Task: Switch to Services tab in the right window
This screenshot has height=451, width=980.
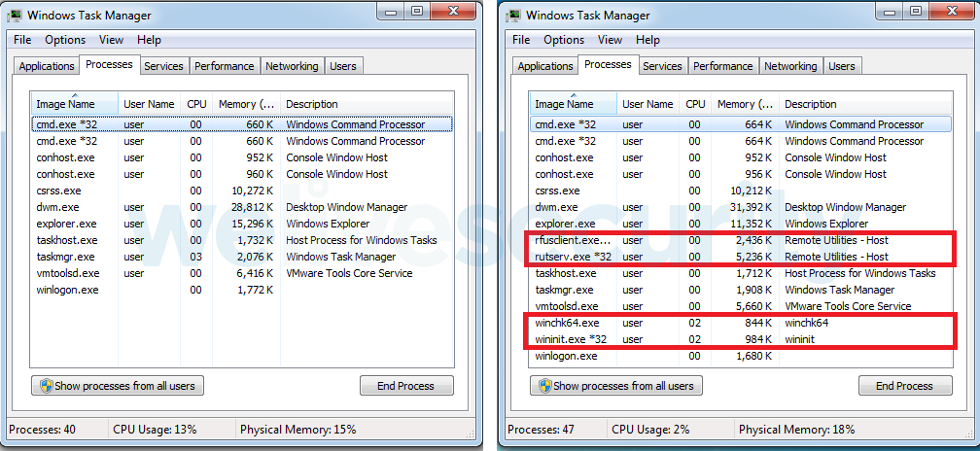Action: (662, 66)
